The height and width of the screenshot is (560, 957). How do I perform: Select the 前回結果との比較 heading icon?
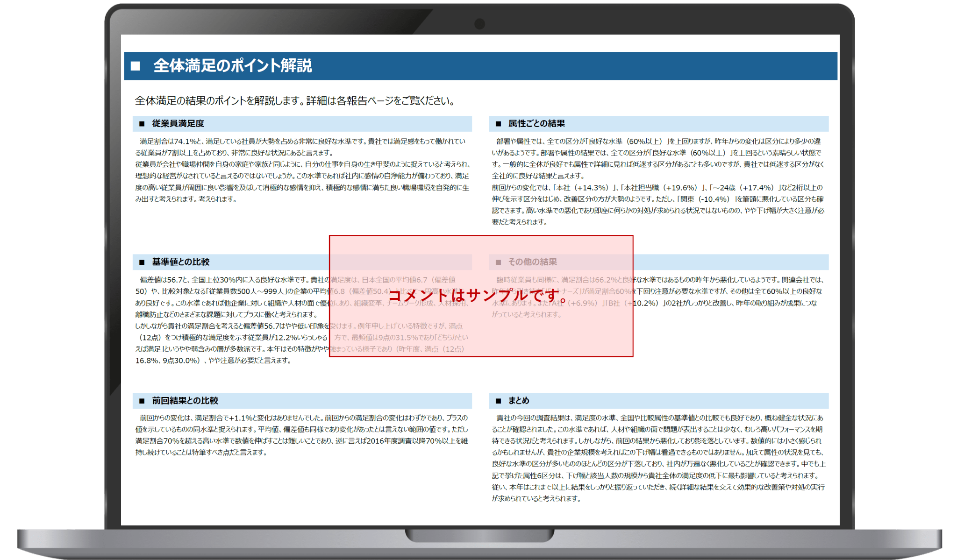[x=143, y=400]
